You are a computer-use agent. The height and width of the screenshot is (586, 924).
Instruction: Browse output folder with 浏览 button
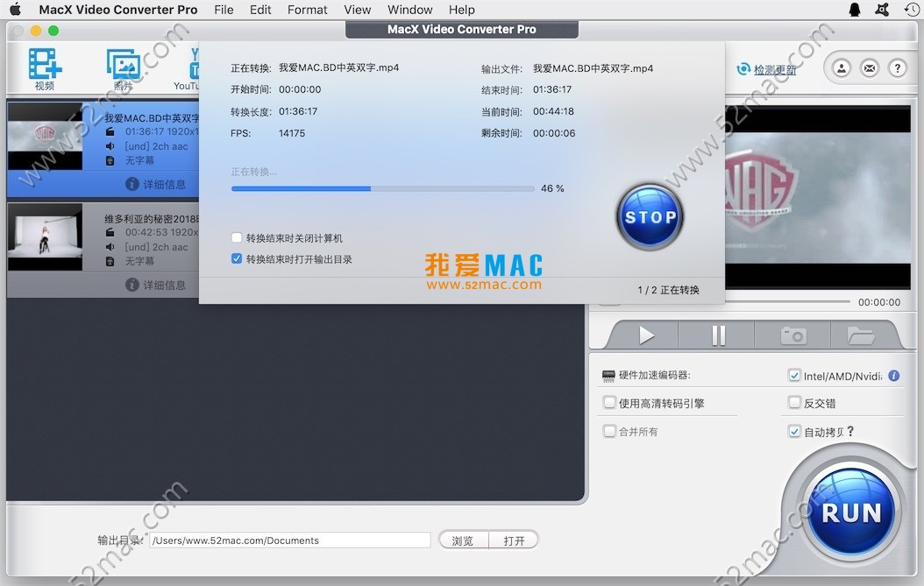463,540
